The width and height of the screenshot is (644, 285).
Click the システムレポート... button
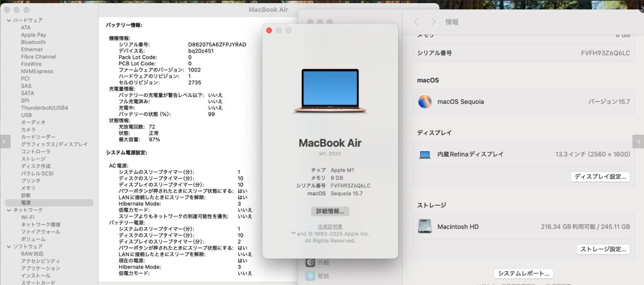click(524, 273)
